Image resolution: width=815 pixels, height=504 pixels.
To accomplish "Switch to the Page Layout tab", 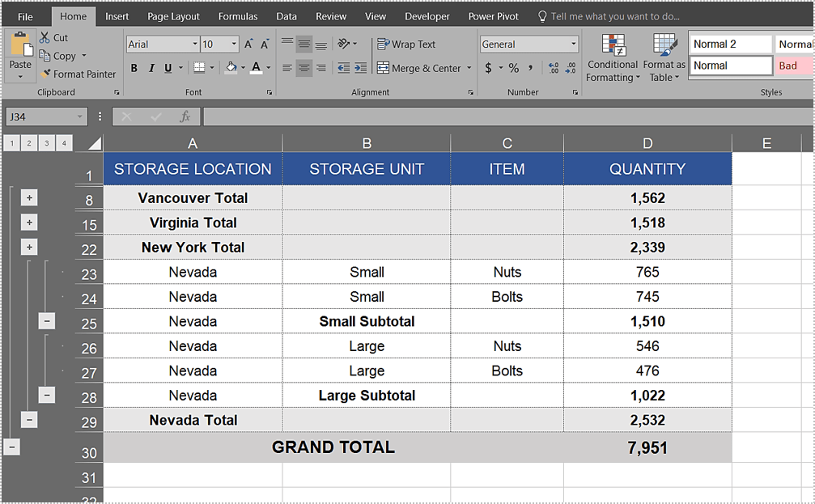I will 173,16.
